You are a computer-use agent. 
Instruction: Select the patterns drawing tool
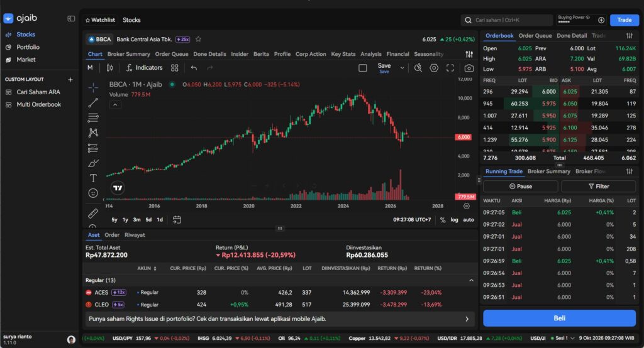(x=93, y=133)
